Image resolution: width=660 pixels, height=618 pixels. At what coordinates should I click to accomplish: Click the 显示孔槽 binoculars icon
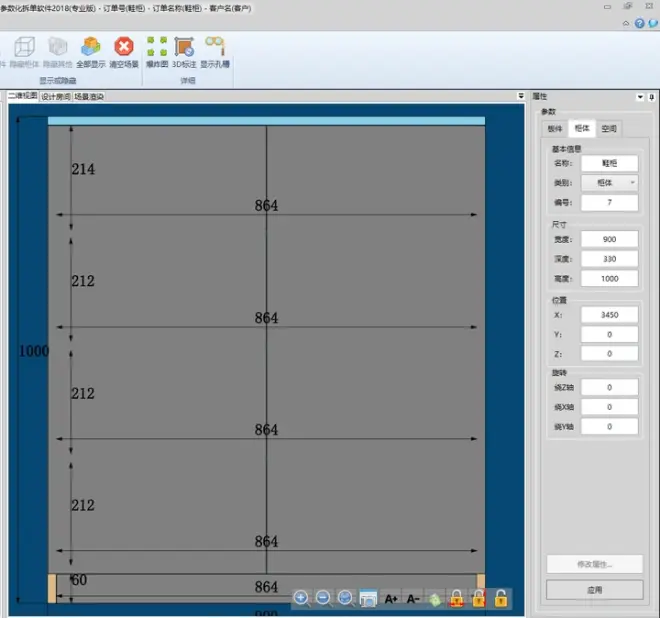[214, 51]
